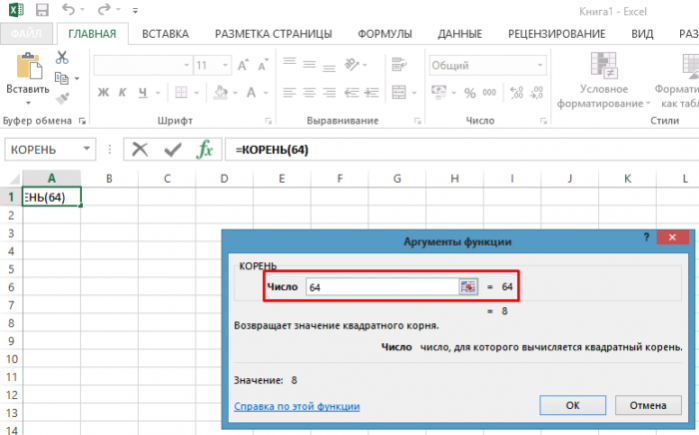The image size is (699, 435).
Task: Toggle Align text left
Action: (289, 92)
